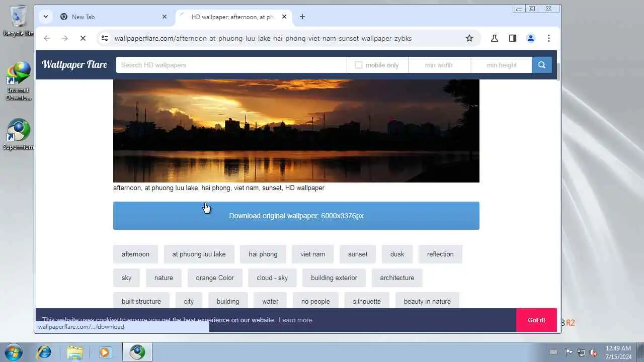Toggle the browser side panel icon
This screenshot has width=644, height=362.
tap(513, 38)
